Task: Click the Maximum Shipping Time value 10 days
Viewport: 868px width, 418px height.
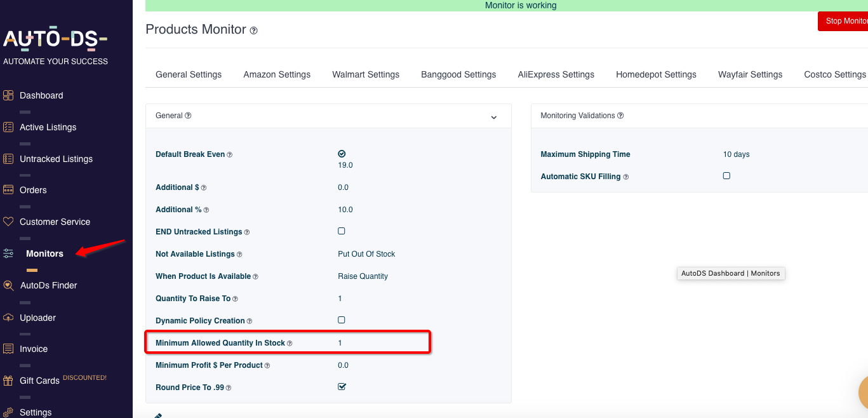Action: pos(736,154)
